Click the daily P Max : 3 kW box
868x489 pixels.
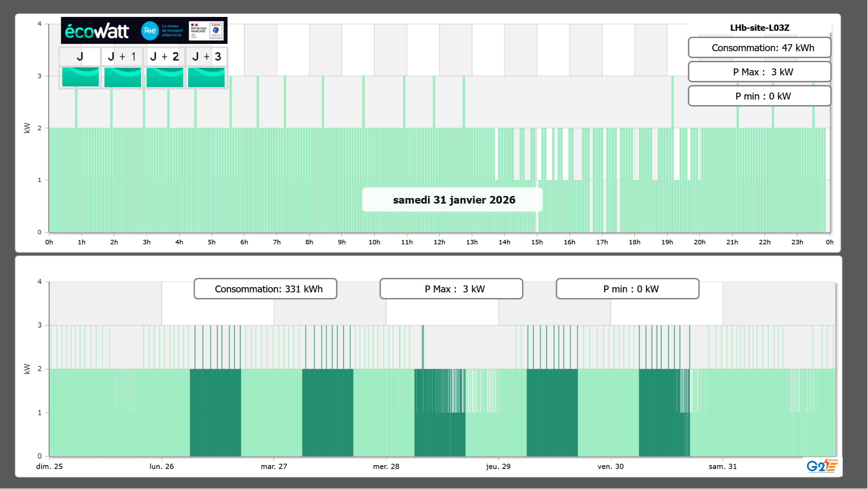(x=759, y=72)
